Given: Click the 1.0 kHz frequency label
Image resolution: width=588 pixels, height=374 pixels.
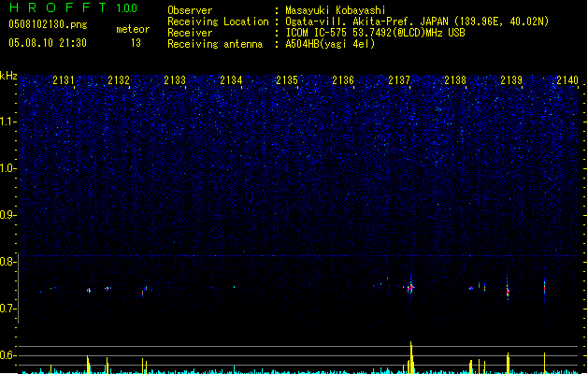Looking at the screenshot, I should coord(7,168).
